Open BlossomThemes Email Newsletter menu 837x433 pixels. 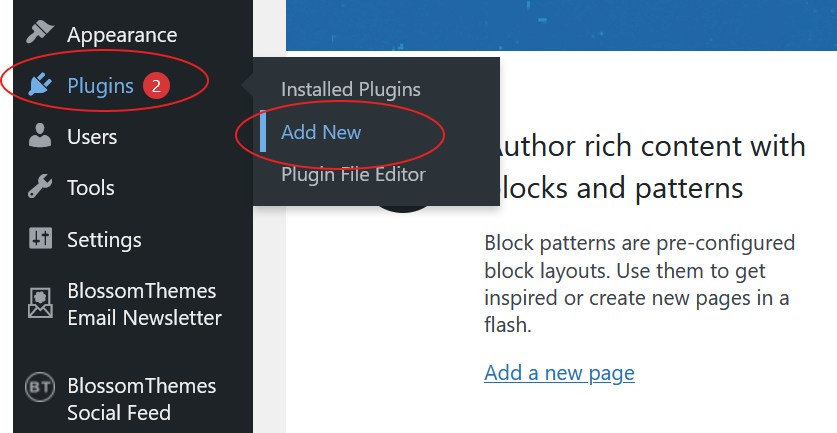[x=144, y=304]
